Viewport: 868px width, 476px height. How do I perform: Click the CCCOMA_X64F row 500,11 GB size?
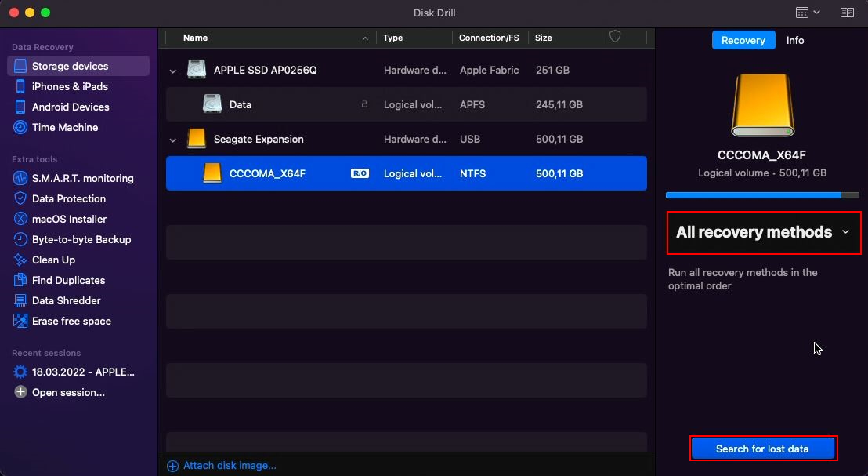(559, 173)
